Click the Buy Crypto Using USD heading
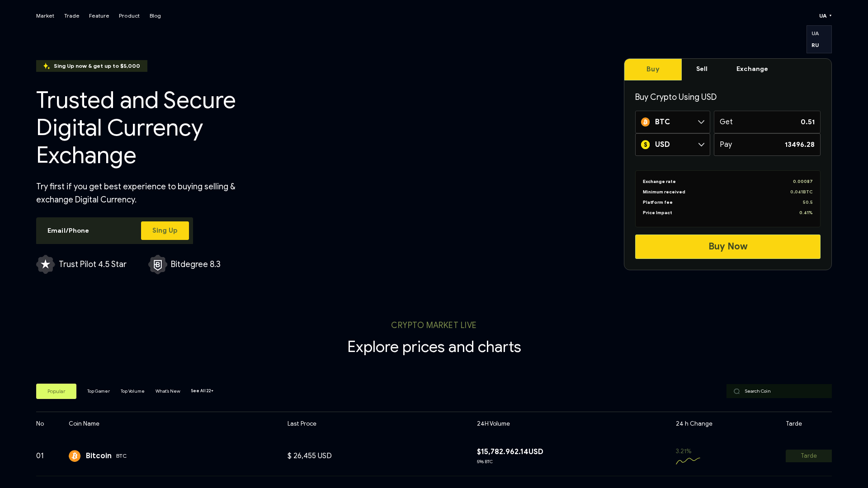868x488 pixels. tap(676, 97)
